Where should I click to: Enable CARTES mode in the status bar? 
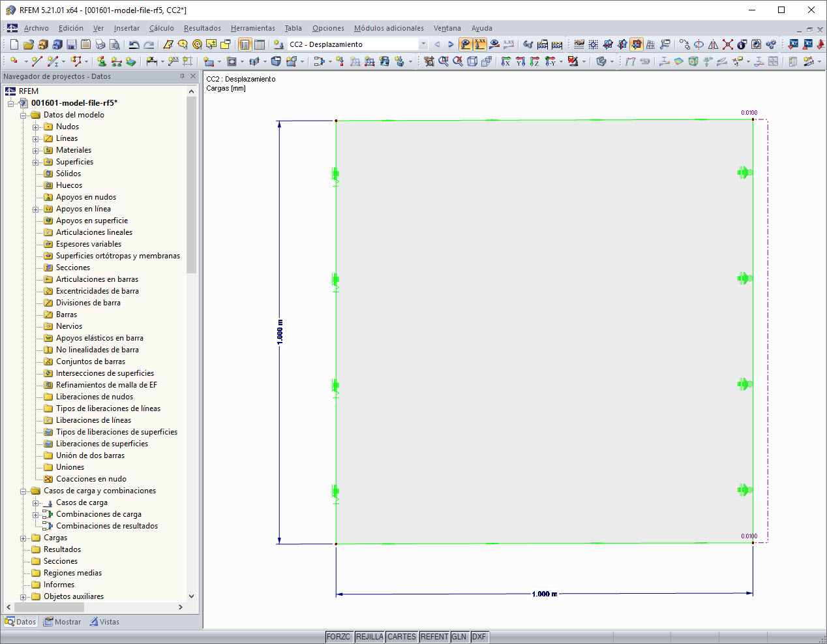[x=401, y=636]
